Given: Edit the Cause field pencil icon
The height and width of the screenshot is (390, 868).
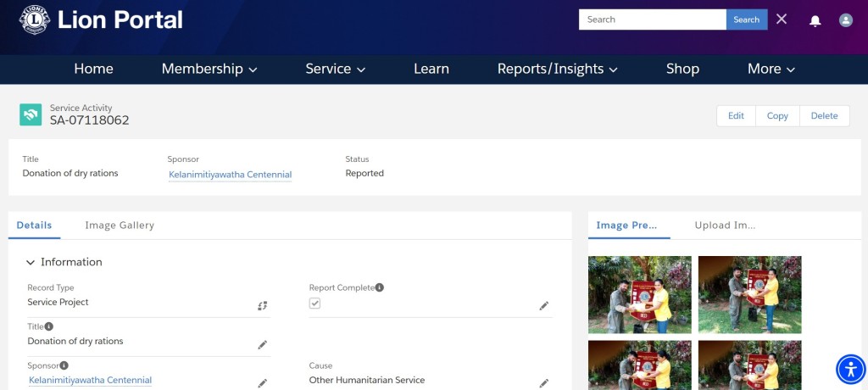Looking at the screenshot, I should point(544,383).
